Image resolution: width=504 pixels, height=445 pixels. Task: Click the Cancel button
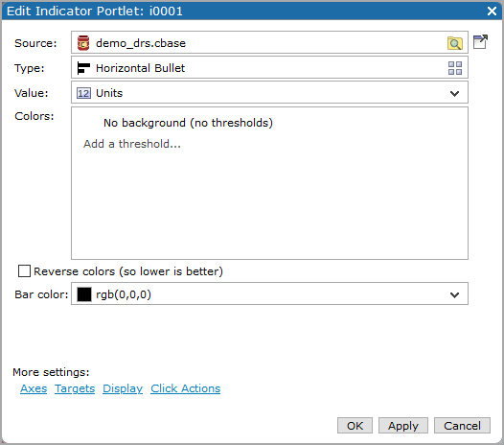point(462,426)
